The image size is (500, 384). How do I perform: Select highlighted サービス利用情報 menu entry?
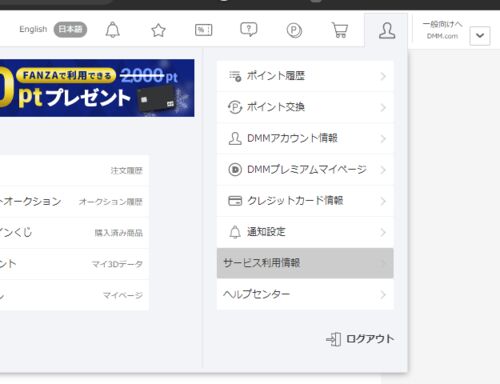(305, 263)
